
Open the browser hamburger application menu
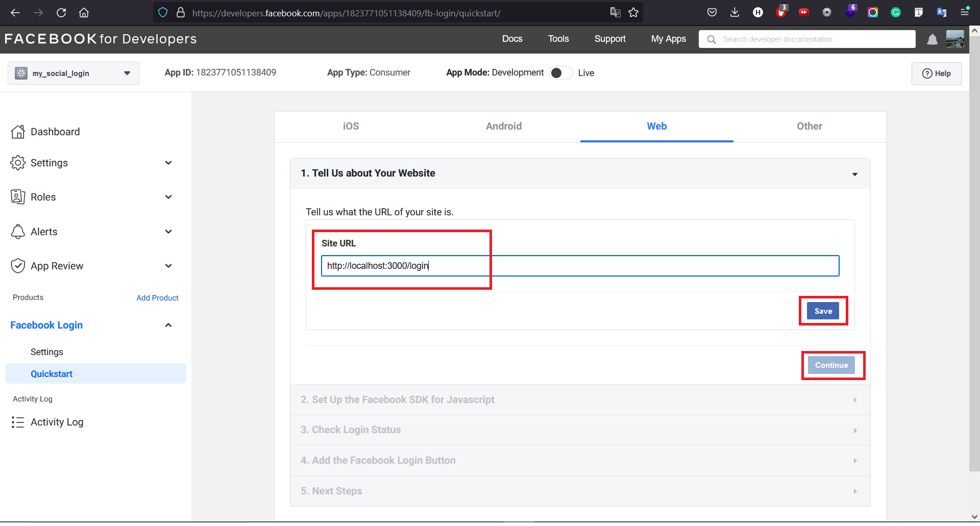coord(965,12)
